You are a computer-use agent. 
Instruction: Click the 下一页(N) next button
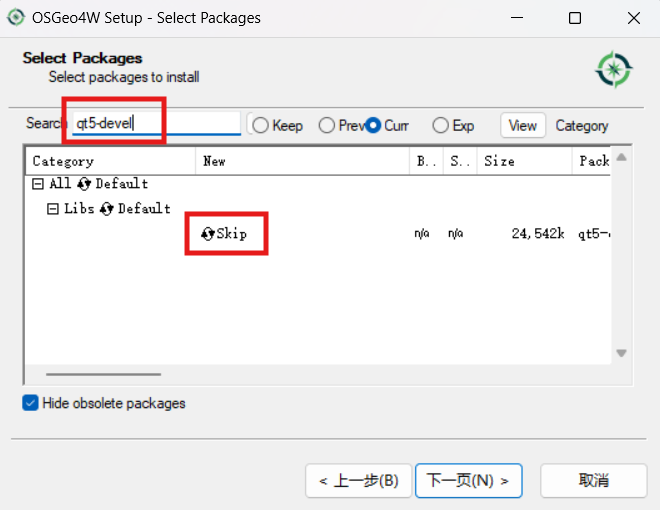click(x=468, y=481)
